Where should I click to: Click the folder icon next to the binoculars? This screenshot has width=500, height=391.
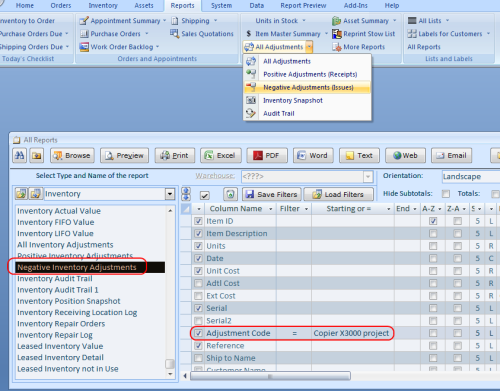click(x=37, y=155)
